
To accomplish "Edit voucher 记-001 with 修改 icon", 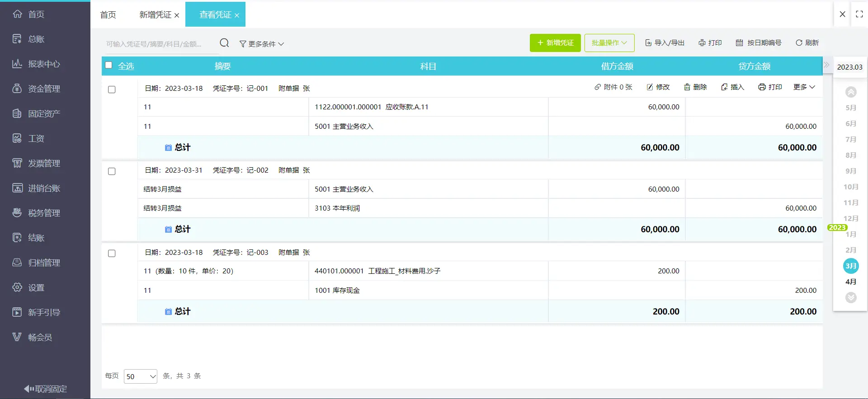I will click(x=650, y=87).
